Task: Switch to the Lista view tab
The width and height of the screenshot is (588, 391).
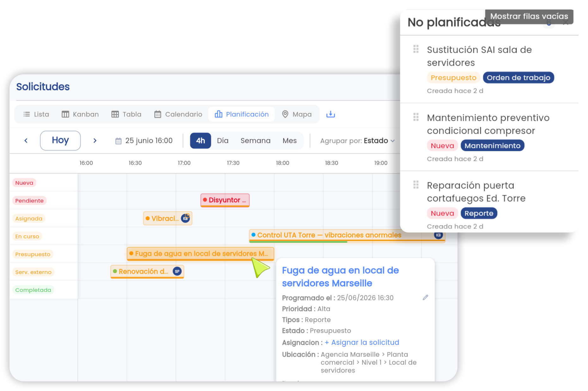Action: 36,114
